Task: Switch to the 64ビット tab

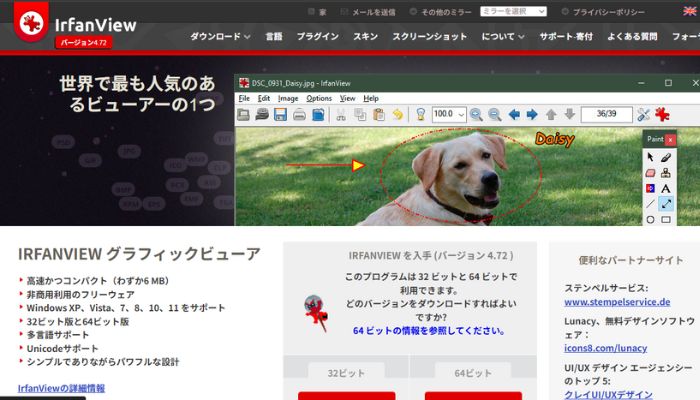Action: tap(473, 373)
